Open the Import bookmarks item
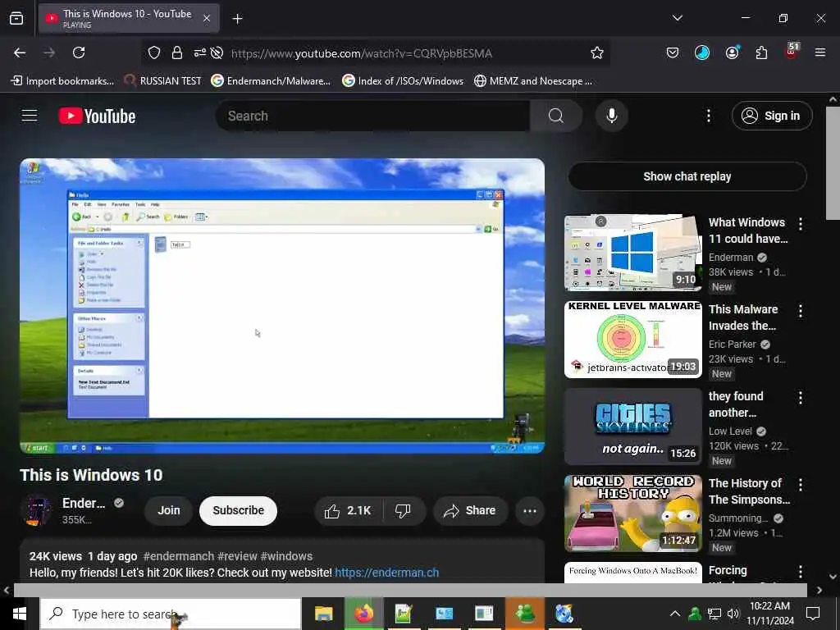The width and height of the screenshot is (840, 630). pos(62,81)
